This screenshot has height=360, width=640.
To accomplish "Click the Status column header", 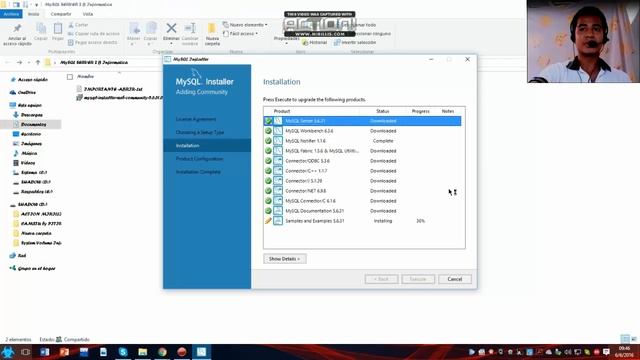I will click(x=382, y=111).
